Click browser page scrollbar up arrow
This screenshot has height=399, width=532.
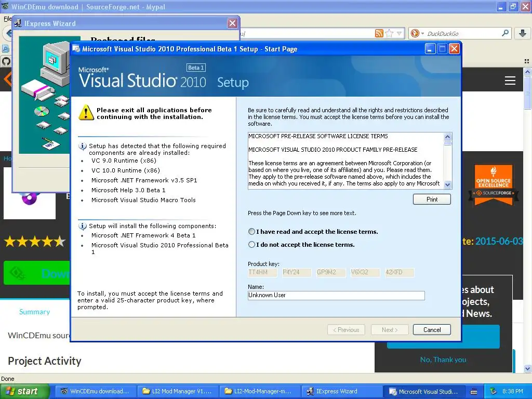(527, 72)
